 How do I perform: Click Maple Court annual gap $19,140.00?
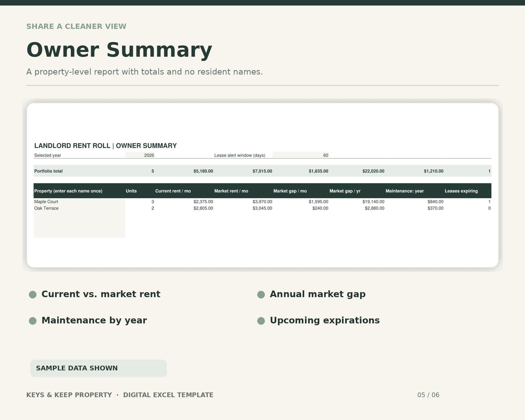(373, 202)
